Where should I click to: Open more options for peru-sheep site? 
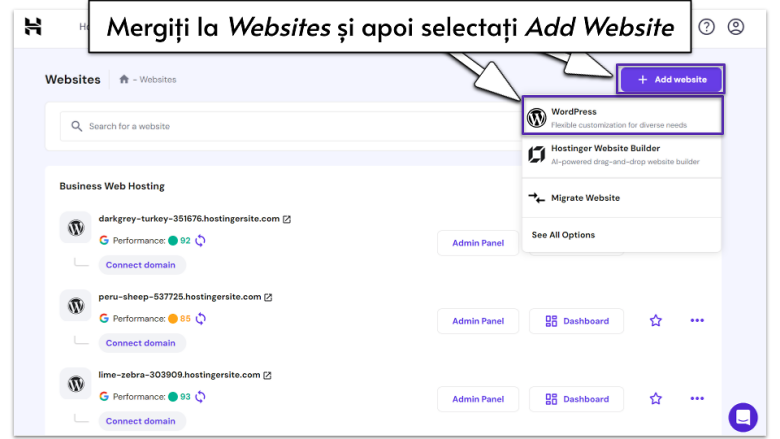[697, 321]
